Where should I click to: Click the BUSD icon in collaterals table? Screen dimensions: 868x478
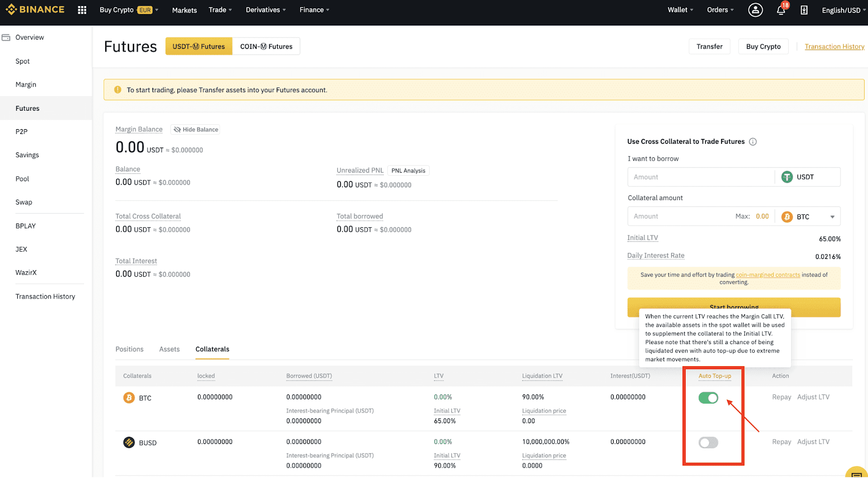pos(129,442)
